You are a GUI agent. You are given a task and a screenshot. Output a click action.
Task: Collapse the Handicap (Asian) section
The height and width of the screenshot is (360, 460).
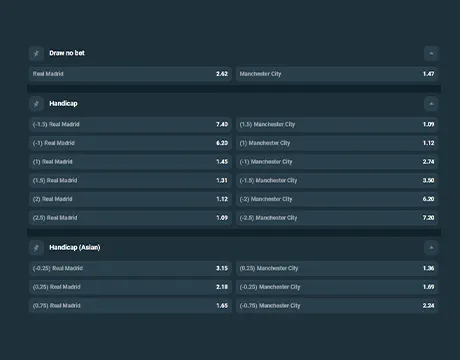click(431, 248)
